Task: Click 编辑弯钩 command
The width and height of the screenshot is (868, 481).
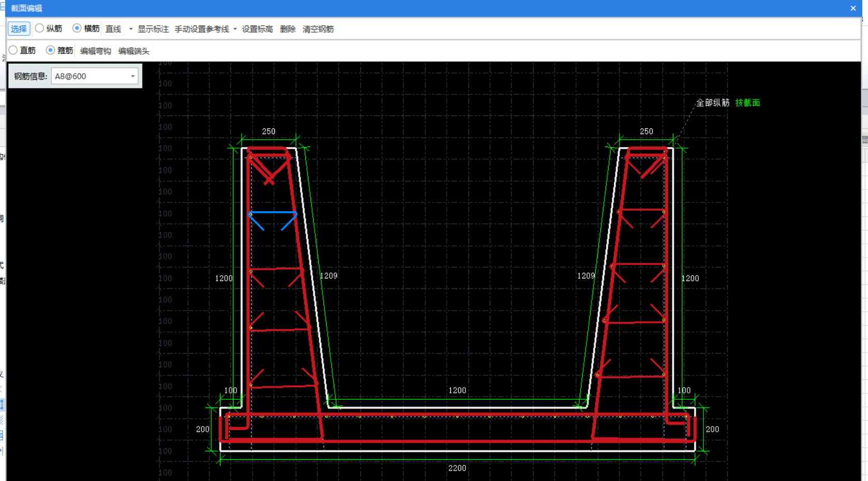Action: 96,51
